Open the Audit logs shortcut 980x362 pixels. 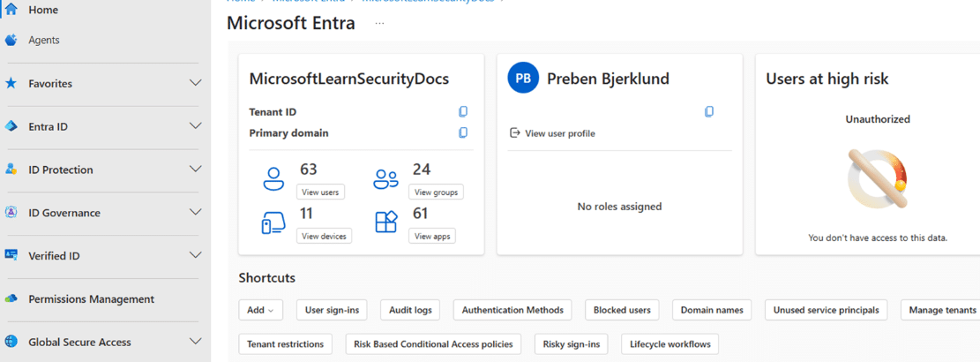[x=410, y=310]
